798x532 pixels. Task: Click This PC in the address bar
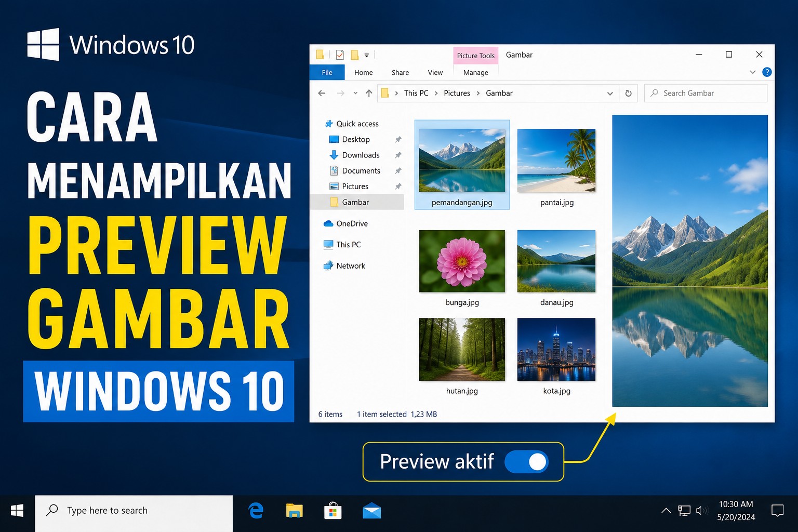click(416, 93)
